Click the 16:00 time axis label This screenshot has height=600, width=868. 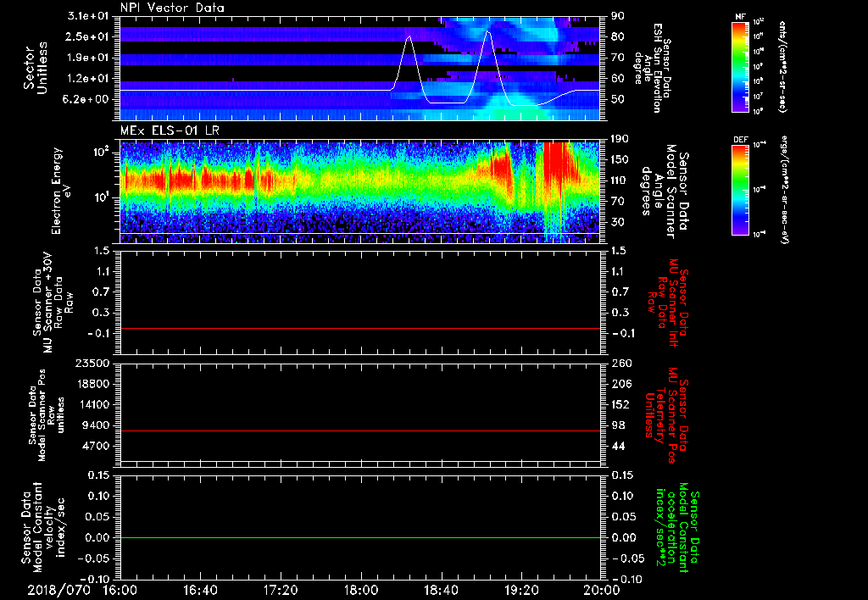coord(120,590)
